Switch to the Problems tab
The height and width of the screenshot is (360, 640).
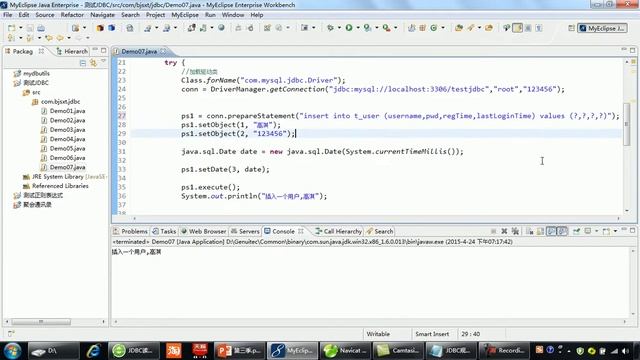(x=130, y=231)
